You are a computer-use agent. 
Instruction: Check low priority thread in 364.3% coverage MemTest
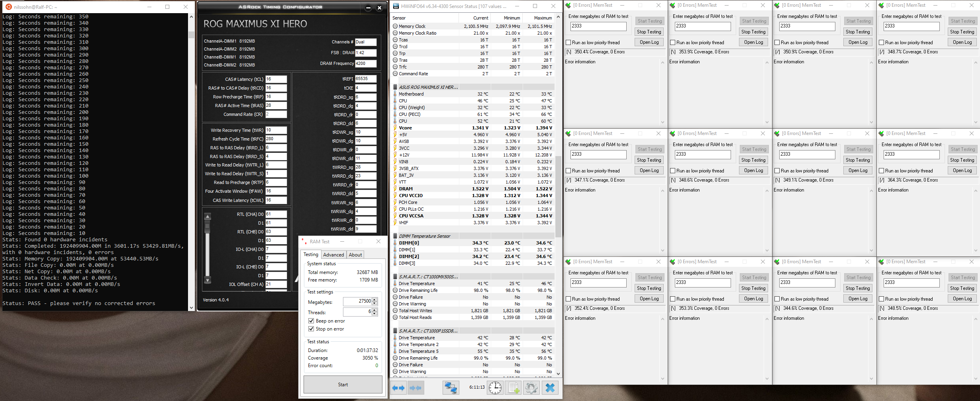(x=882, y=171)
